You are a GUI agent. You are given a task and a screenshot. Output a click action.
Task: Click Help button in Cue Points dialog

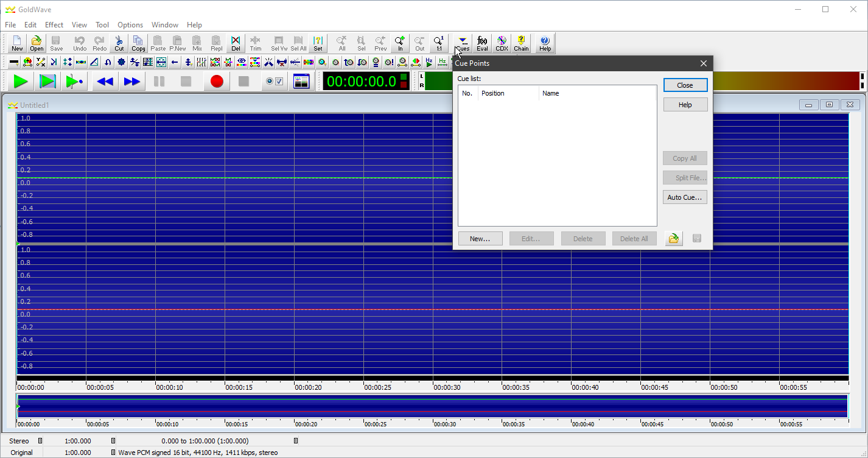[685, 105]
